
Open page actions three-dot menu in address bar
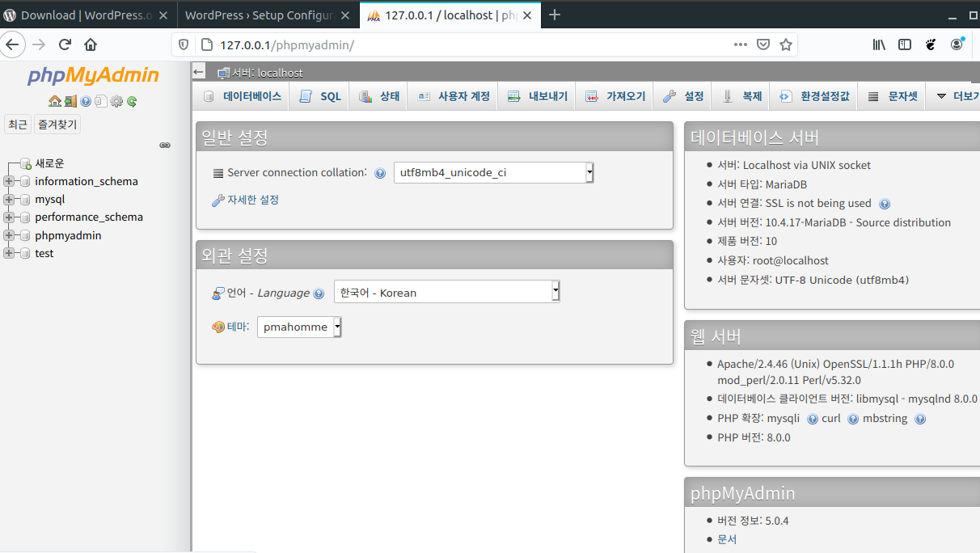tap(741, 44)
